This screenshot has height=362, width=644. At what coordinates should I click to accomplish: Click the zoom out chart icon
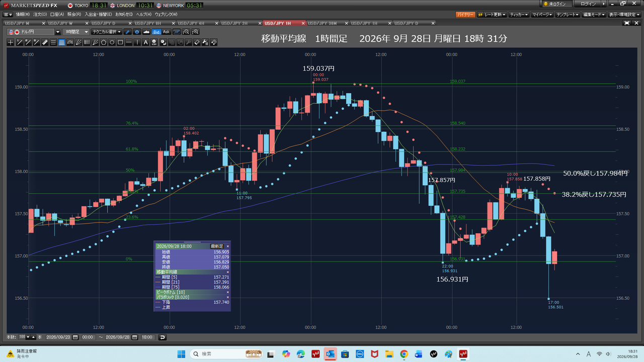(186, 32)
